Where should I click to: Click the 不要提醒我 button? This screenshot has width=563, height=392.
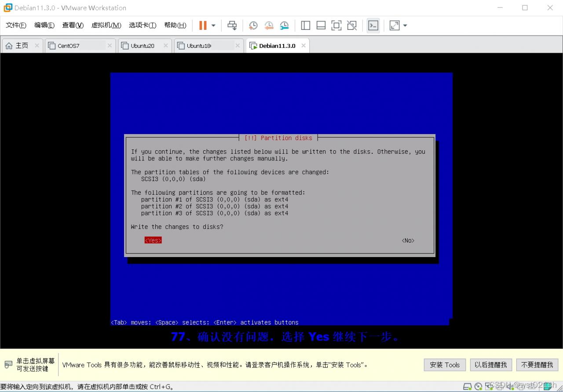point(537,365)
